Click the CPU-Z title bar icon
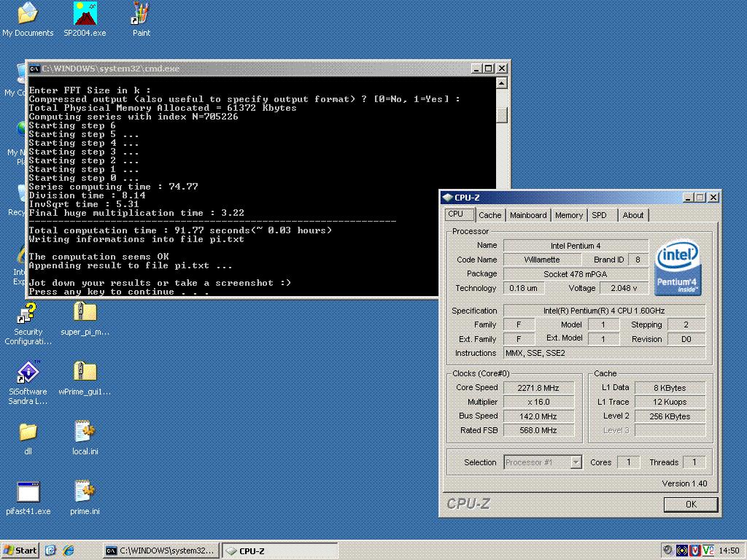 (447, 197)
